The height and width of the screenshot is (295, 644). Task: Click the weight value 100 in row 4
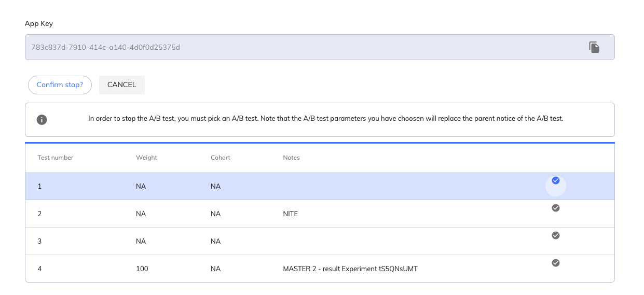tap(142, 269)
